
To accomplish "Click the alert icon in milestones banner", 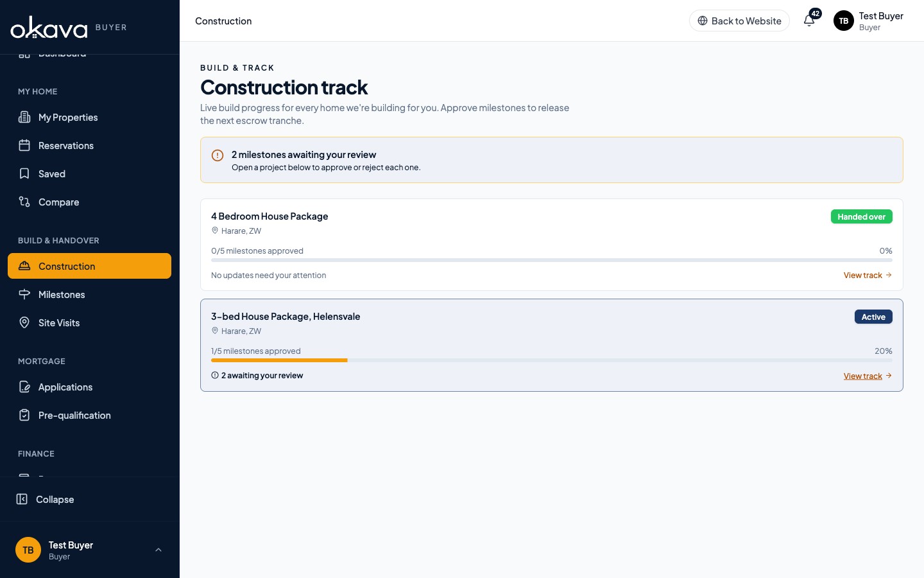I will pos(218,155).
